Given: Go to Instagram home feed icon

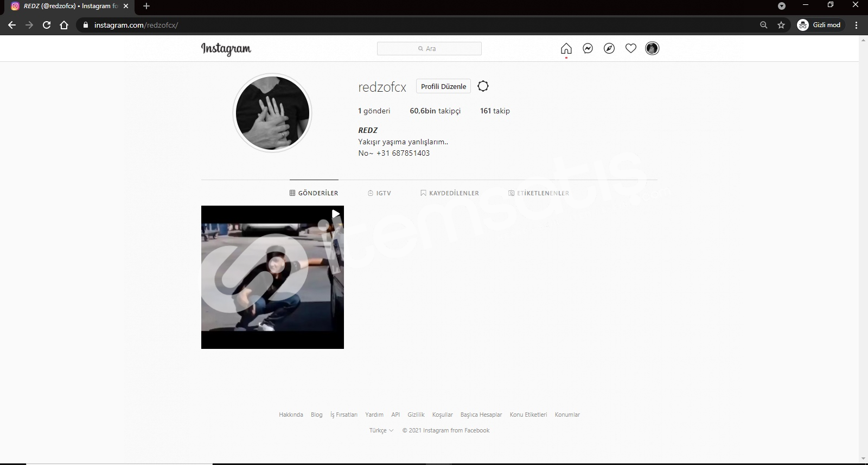Looking at the screenshot, I should [566, 49].
